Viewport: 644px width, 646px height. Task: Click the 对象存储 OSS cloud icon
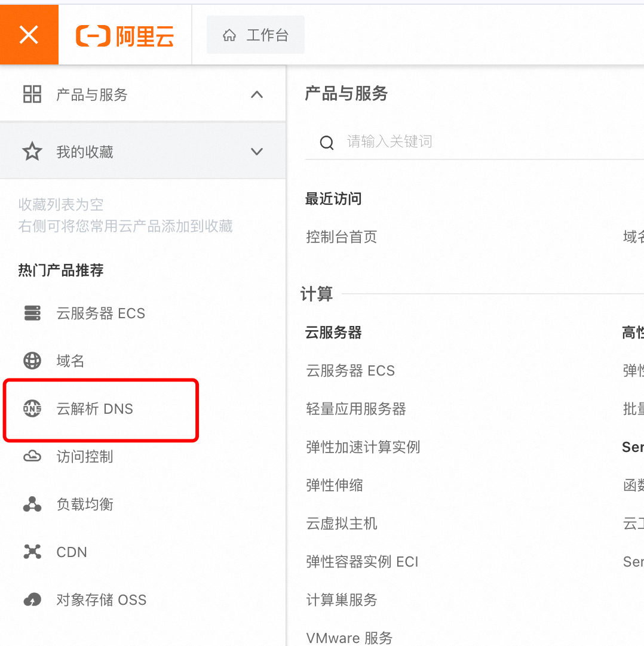coord(32,599)
